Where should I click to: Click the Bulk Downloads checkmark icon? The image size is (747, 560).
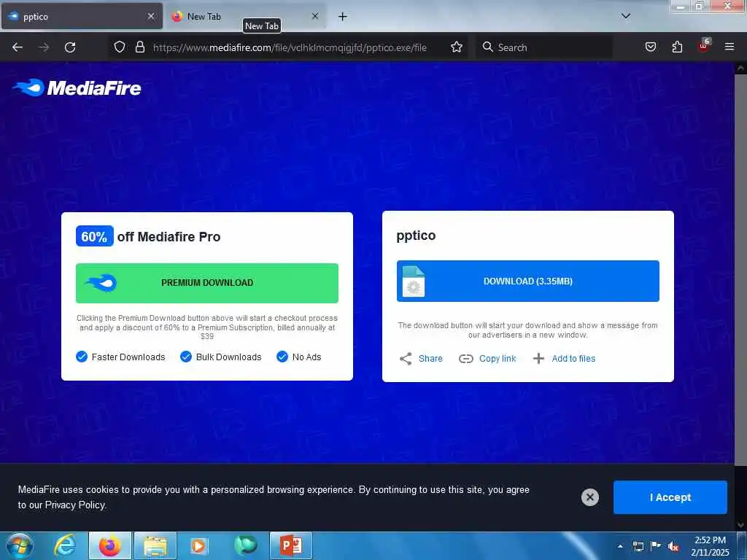pyautogui.click(x=186, y=357)
